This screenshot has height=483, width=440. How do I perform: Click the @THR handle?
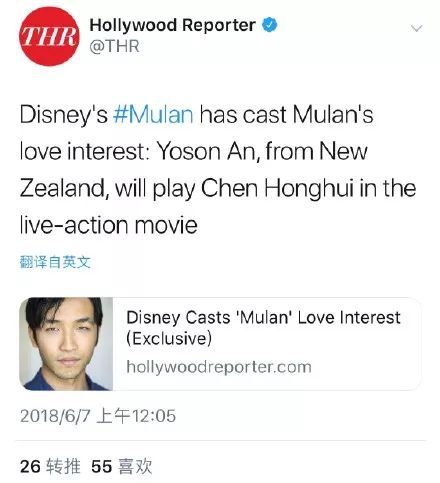pyautogui.click(x=114, y=46)
